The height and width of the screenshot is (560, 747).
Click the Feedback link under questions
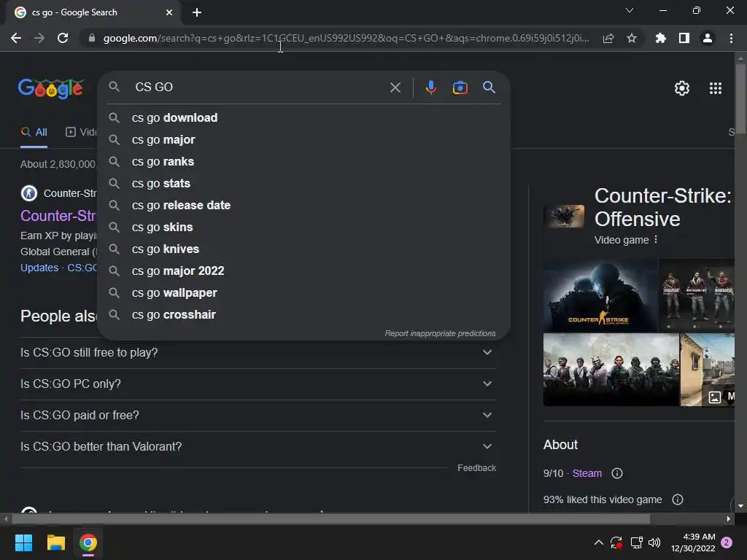476,468
